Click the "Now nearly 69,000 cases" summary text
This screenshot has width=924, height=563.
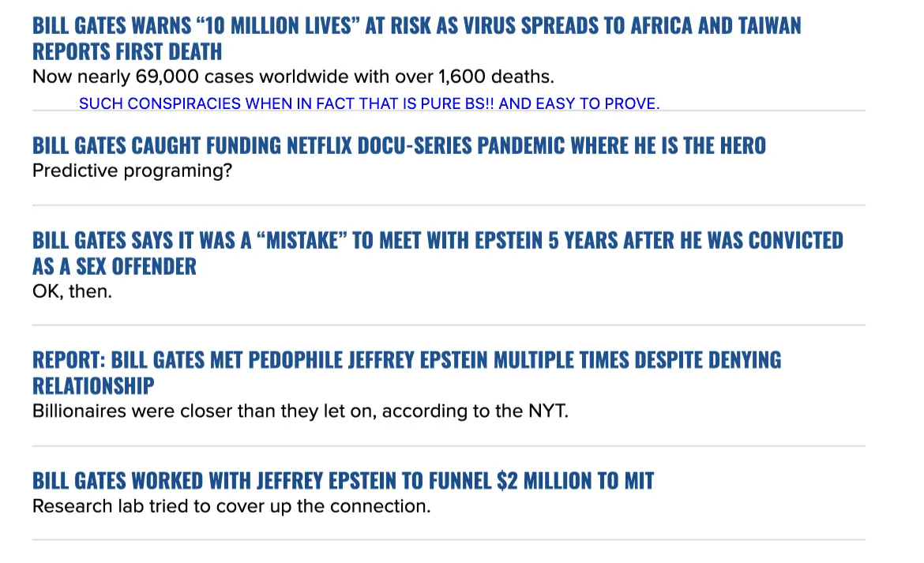pyautogui.click(x=293, y=77)
